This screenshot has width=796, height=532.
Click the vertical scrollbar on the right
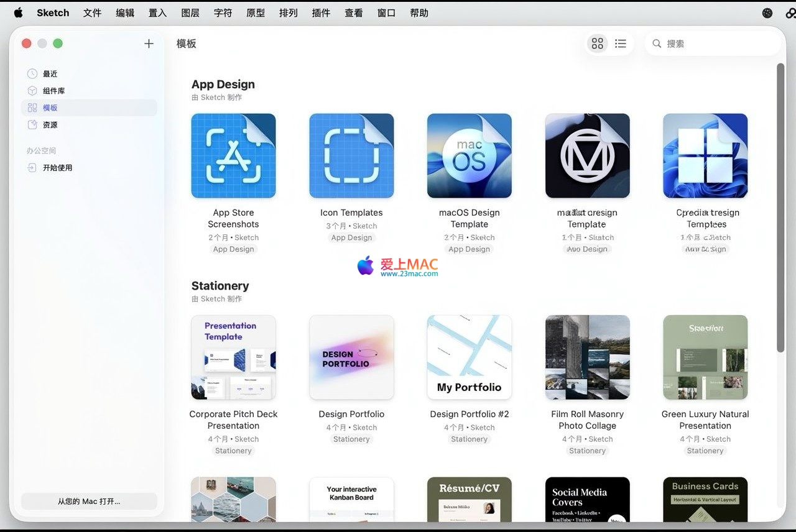tap(780, 205)
